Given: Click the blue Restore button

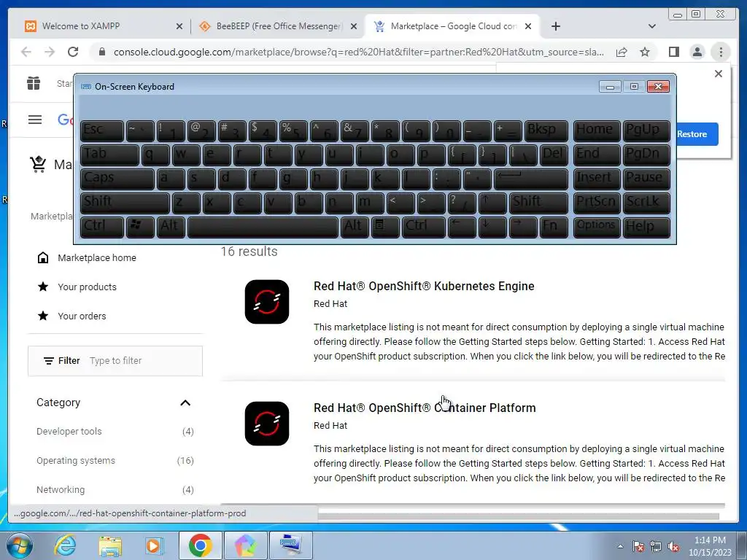Looking at the screenshot, I should pos(694,134).
